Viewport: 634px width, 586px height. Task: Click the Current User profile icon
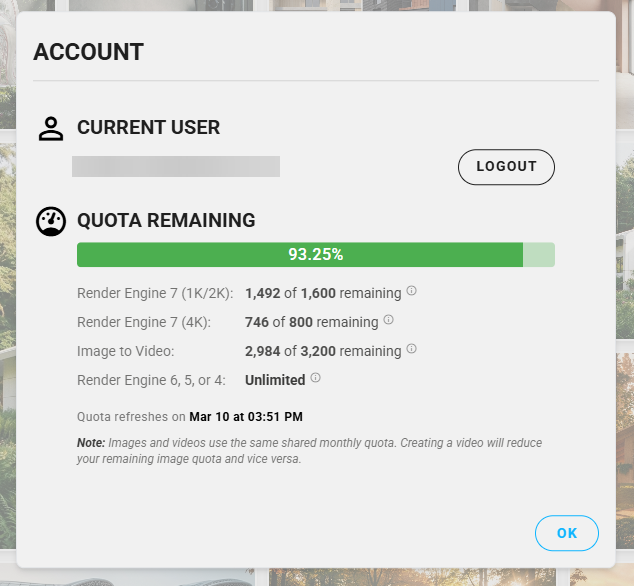(x=51, y=128)
